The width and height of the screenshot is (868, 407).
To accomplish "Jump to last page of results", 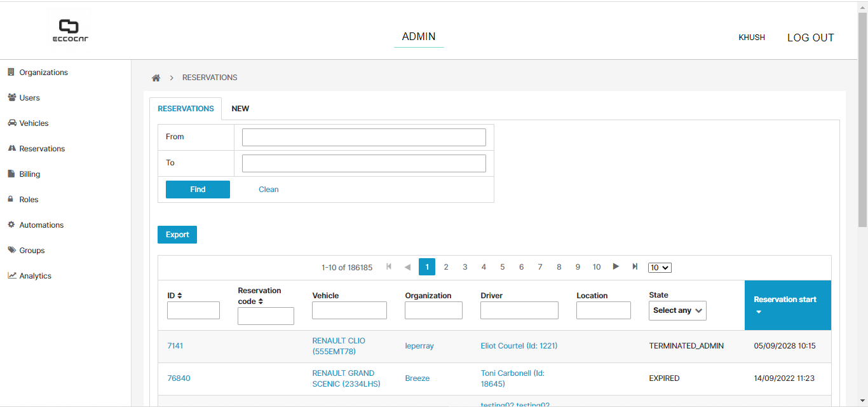I will (635, 267).
